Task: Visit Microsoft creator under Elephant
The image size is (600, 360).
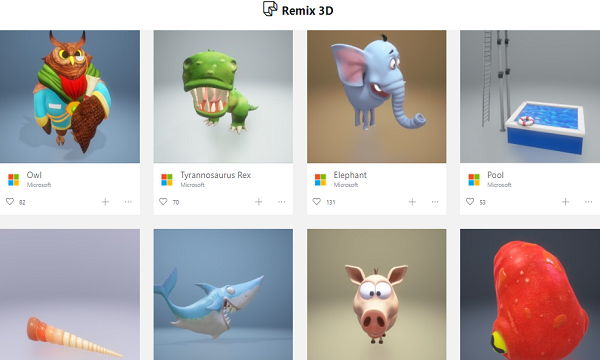Action: click(346, 185)
